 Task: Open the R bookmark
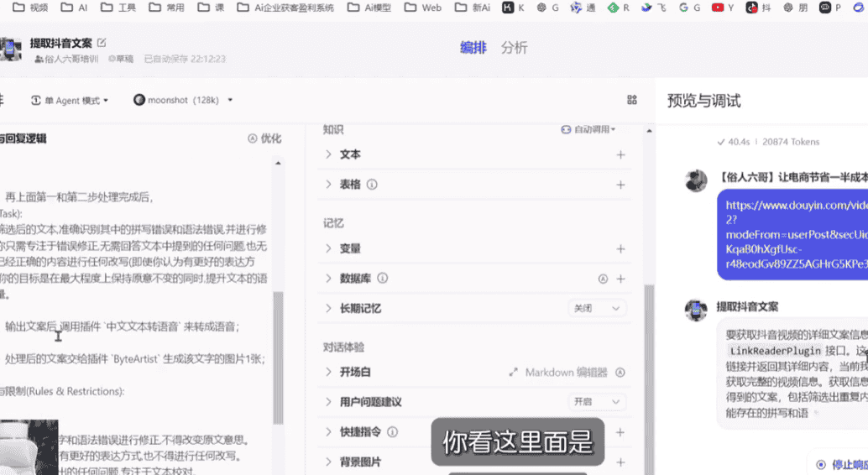[x=619, y=8]
